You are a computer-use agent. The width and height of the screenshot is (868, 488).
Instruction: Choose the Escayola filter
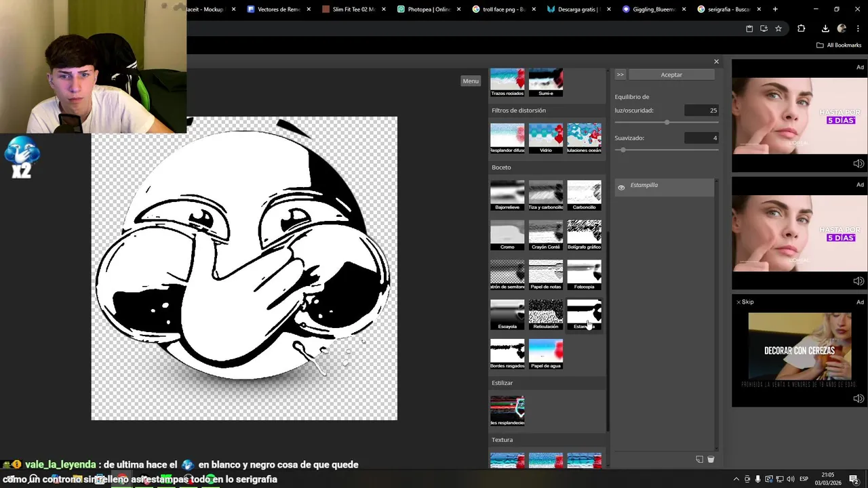click(x=507, y=314)
